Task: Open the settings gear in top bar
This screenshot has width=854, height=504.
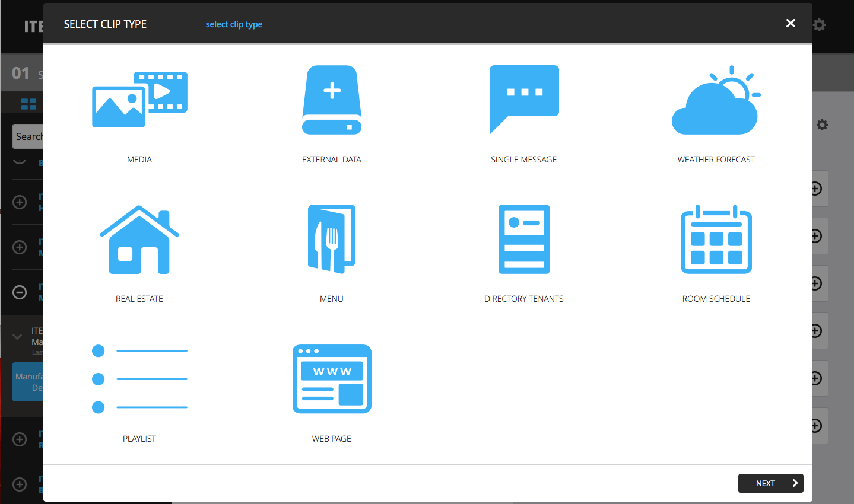Action: pyautogui.click(x=820, y=25)
